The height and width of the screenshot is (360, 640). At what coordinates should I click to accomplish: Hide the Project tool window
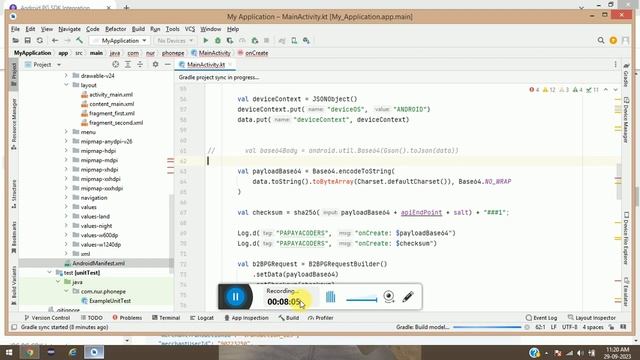click(168, 64)
